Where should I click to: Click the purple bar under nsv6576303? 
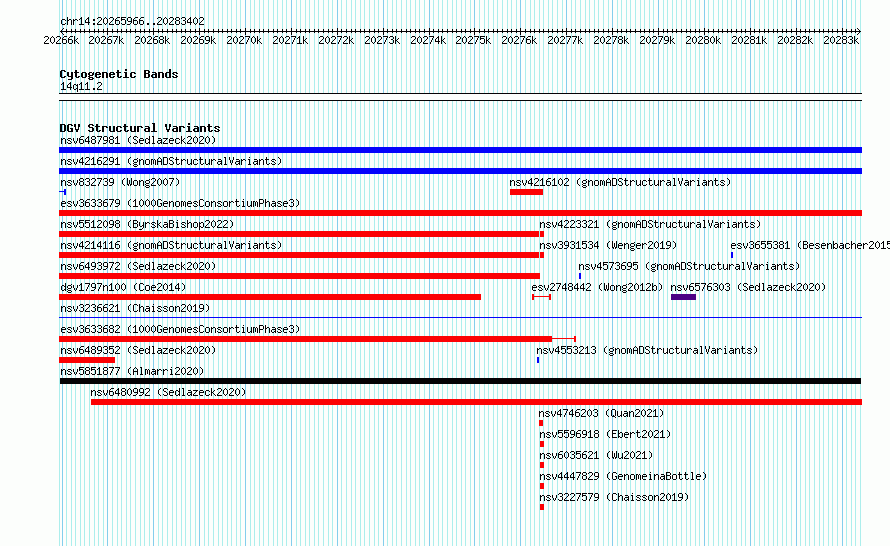click(683, 297)
